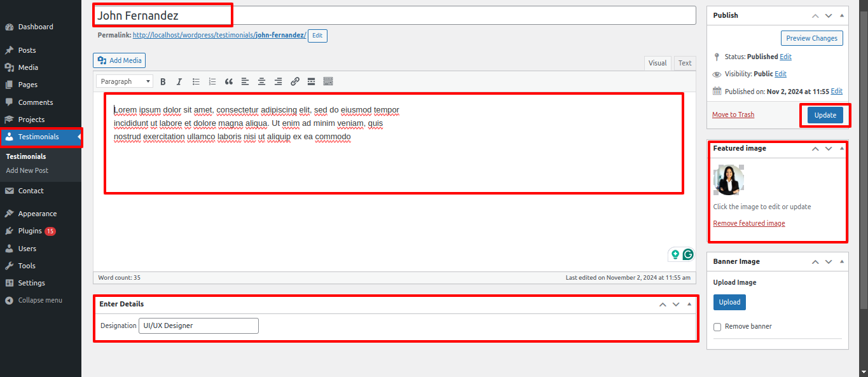The image size is (868, 377).
Task: Click the Preview Changes button
Action: (812, 38)
